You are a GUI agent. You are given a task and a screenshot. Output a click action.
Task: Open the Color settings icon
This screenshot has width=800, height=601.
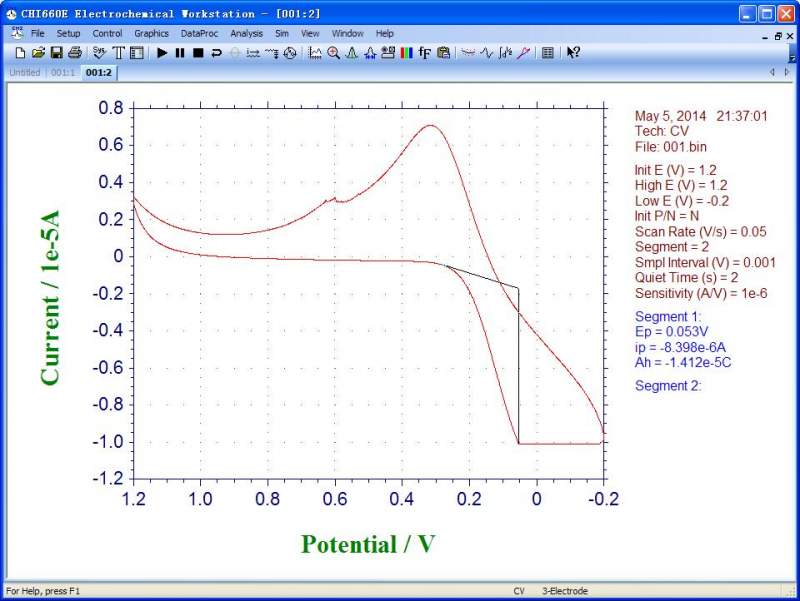pos(407,53)
